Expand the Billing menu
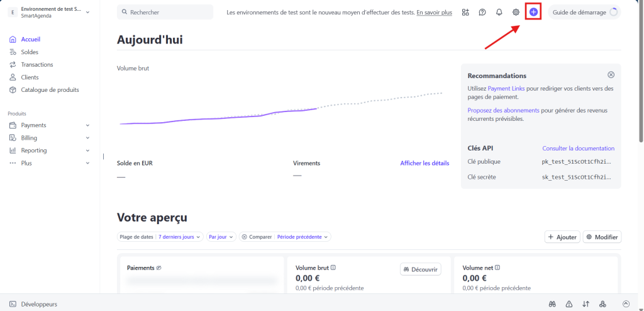Viewport: 644px width, 311px height. [x=87, y=138]
